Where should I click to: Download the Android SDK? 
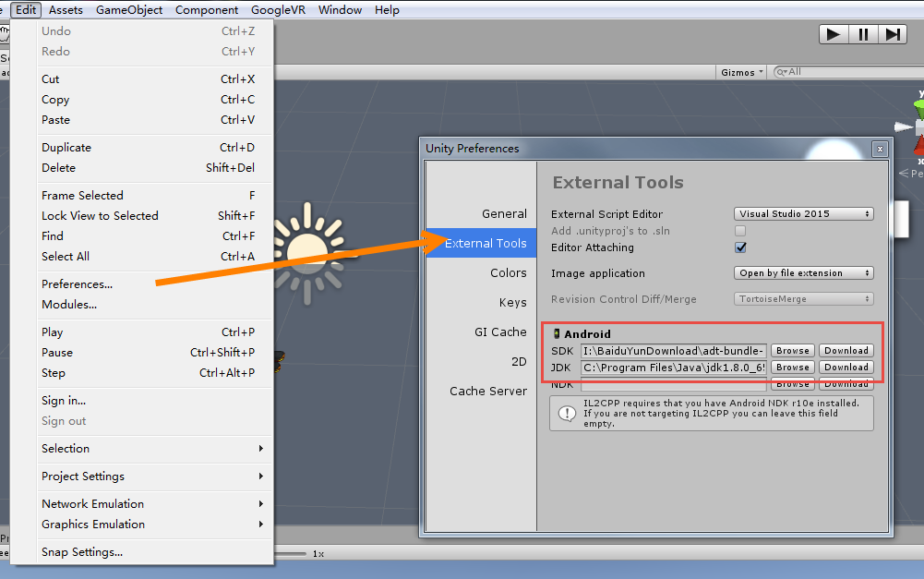coord(846,351)
